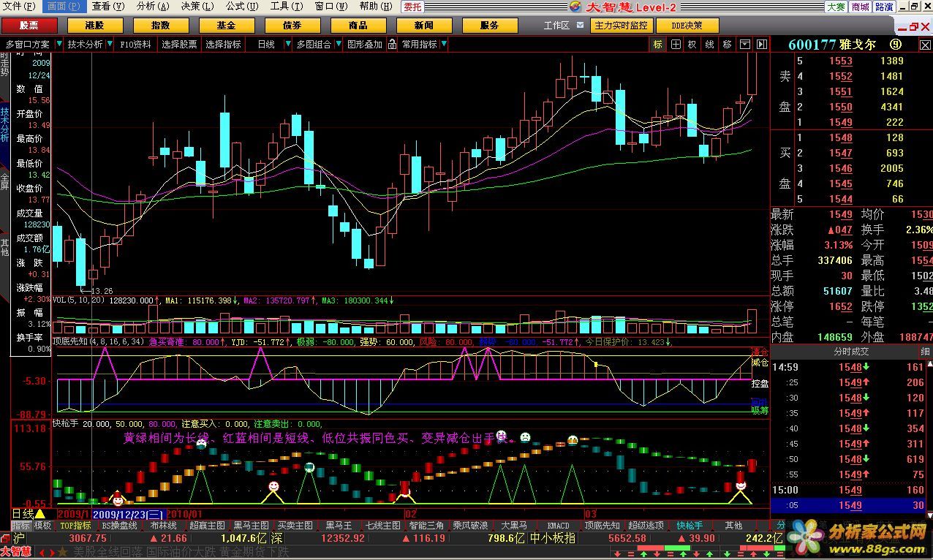
Task: Click the skip-to-end arrow icon on chart toolbar
Action: coord(762,45)
